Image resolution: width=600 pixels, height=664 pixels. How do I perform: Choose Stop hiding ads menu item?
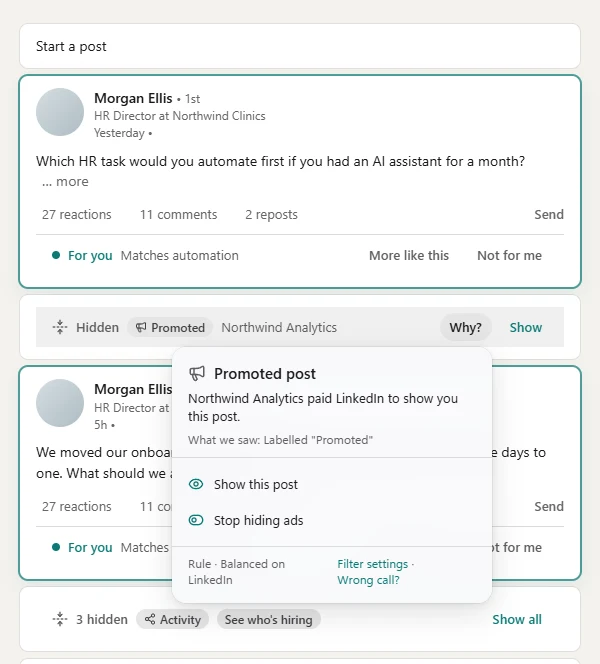coord(332,520)
